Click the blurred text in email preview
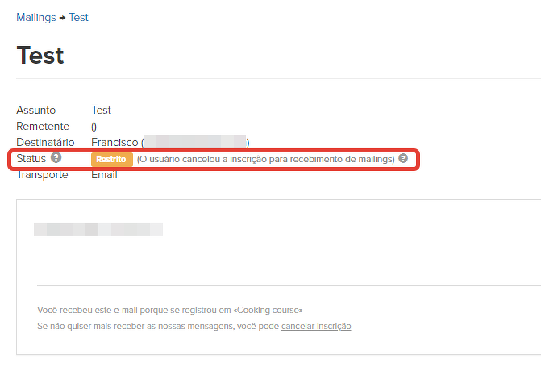Viewport: 541px width, 392px height. pyautogui.click(x=98, y=230)
